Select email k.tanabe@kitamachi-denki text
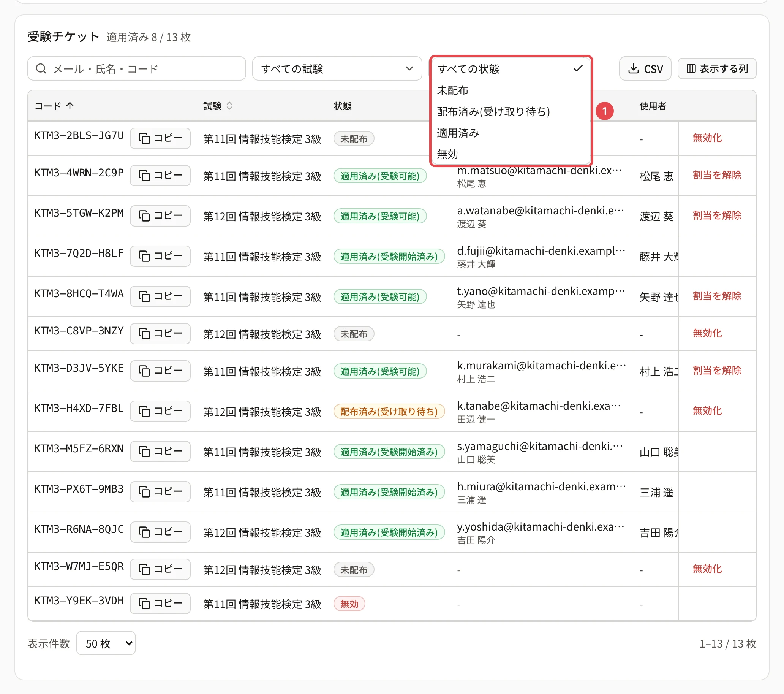784x694 pixels. (x=539, y=406)
